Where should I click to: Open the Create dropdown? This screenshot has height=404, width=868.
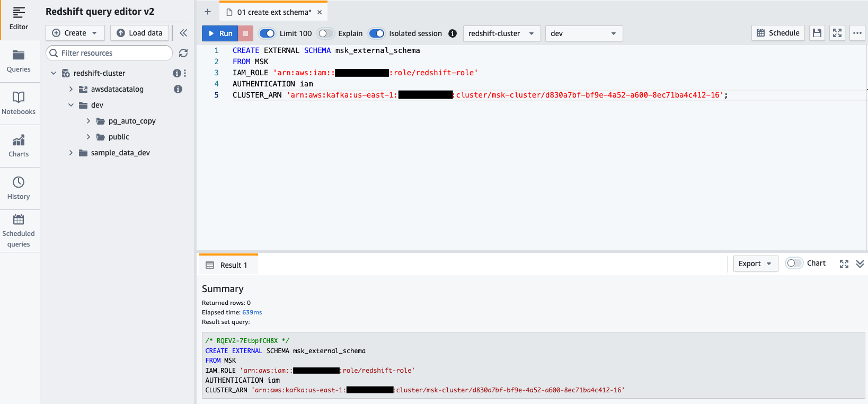[x=75, y=33]
